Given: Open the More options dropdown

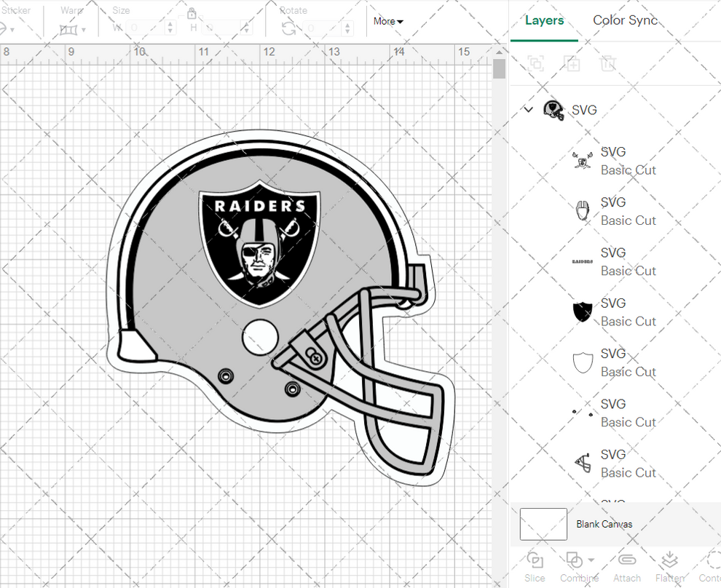Looking at the screenshot, I should 387,21.
